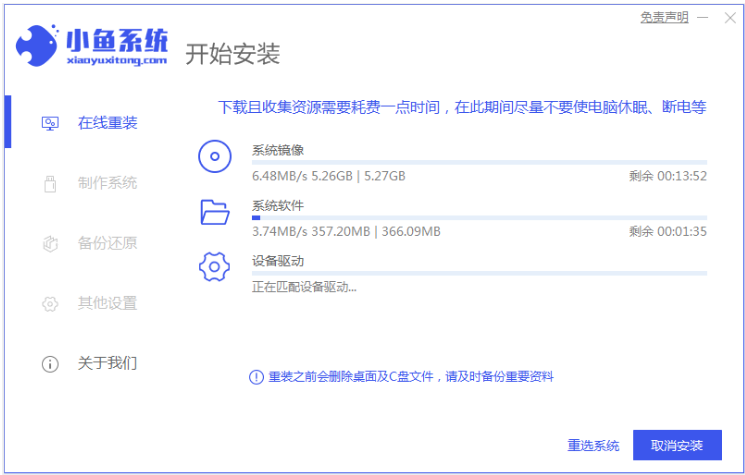This screenshot has width=745, height=475.
Task: Go to 备份还原 section
Action: (108, 243)
